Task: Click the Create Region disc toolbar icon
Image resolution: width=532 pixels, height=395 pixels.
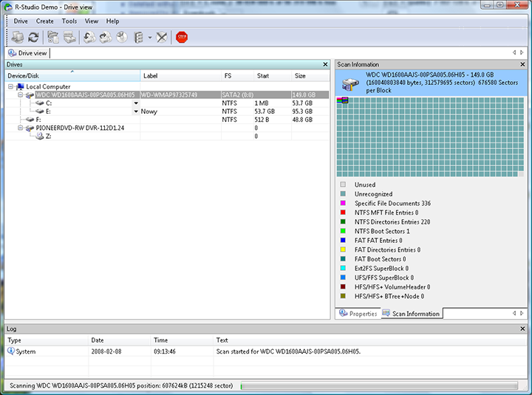Action: tap(122, 37)
